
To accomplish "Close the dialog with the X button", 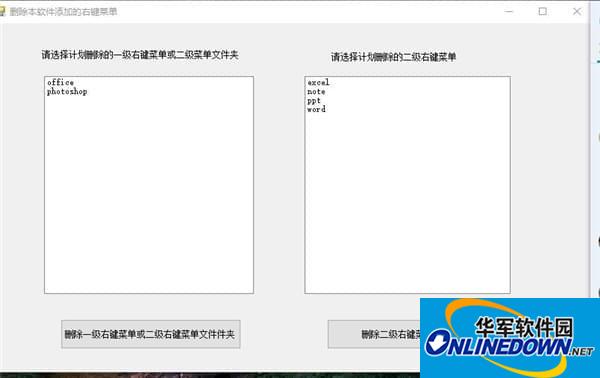I will click(577, 11).
